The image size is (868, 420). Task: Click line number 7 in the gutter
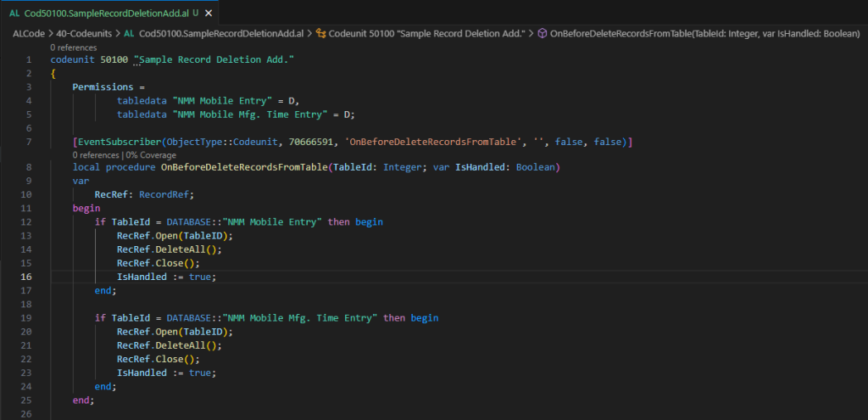pyautogui.click(x=30, y=142)
